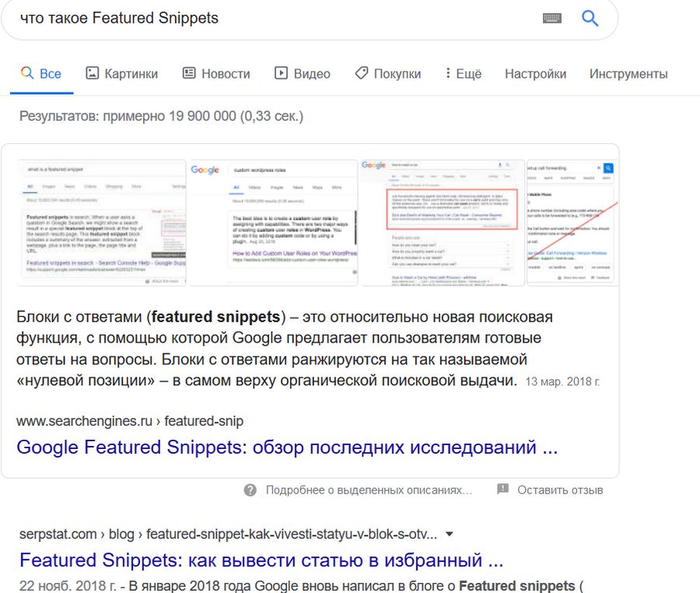Click the Оставить отзыв link

pyautogui.click(x=560, y=490)
